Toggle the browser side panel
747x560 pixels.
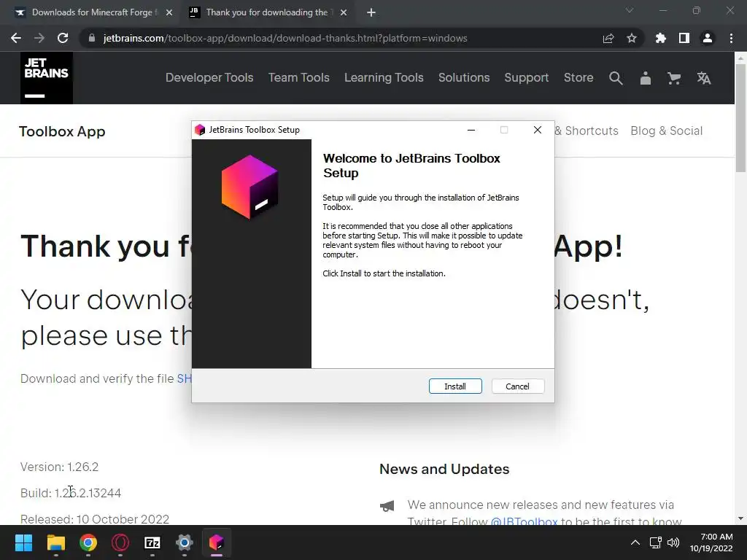(x=684, y=38)
